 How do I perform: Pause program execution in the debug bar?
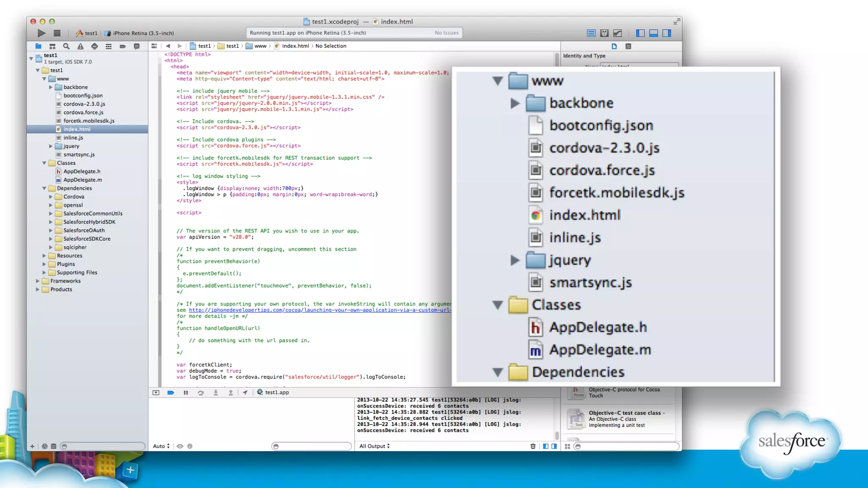pyautogui.click(x=186, y=393)
